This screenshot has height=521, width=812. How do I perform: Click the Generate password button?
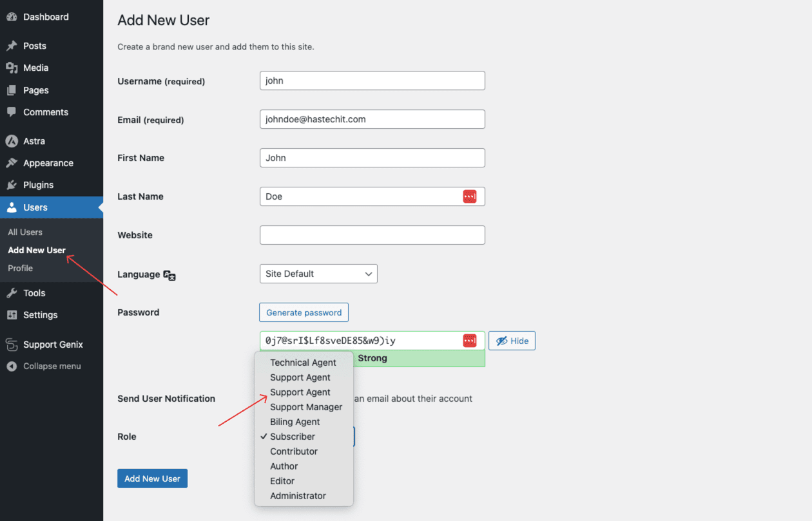[304, 312]
